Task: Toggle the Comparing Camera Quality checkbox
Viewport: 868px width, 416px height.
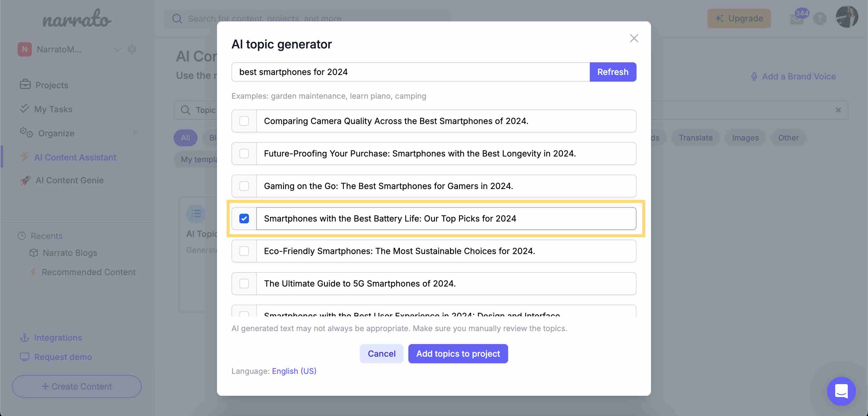Action: coord(244,121)
